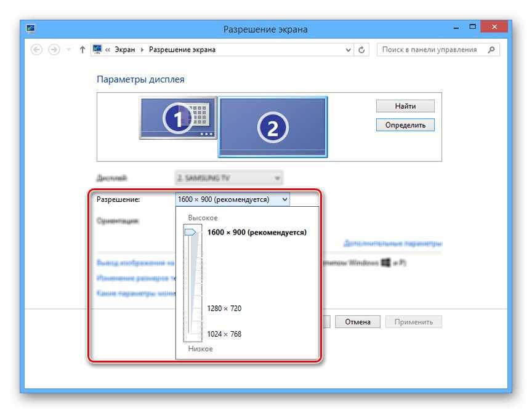Click the Экран breadcrumb in the address bar
The height and width of the screenshot is (413, 532).
125,50
